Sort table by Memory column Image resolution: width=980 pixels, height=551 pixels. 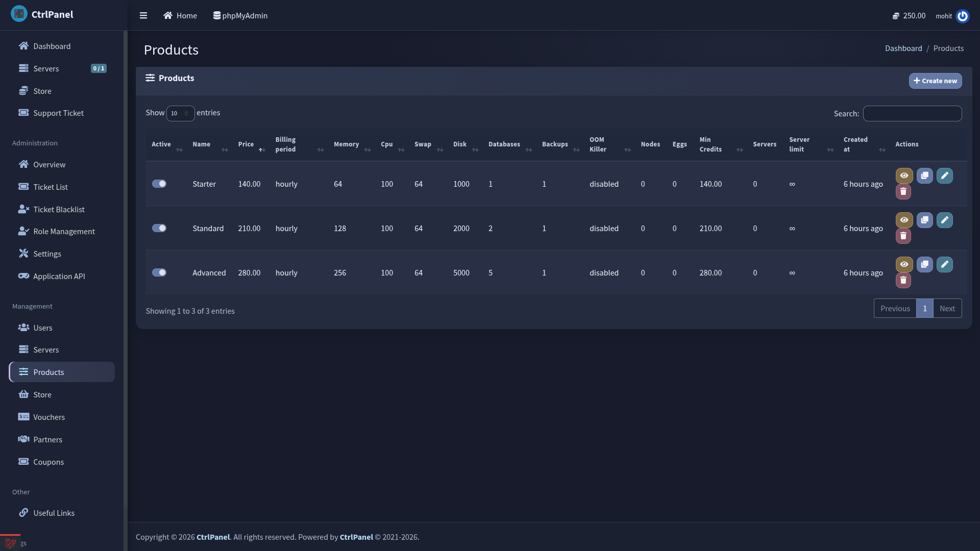(x=352, y=144)
